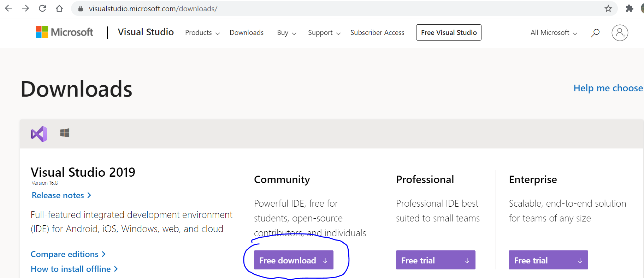
Task: Reload the page with the refresh icon
Action: pyautogui.click(x=42, y=8)
